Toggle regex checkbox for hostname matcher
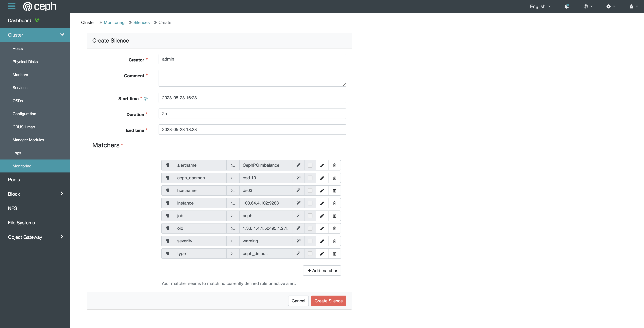644x328 pixels. coord(310,190)
